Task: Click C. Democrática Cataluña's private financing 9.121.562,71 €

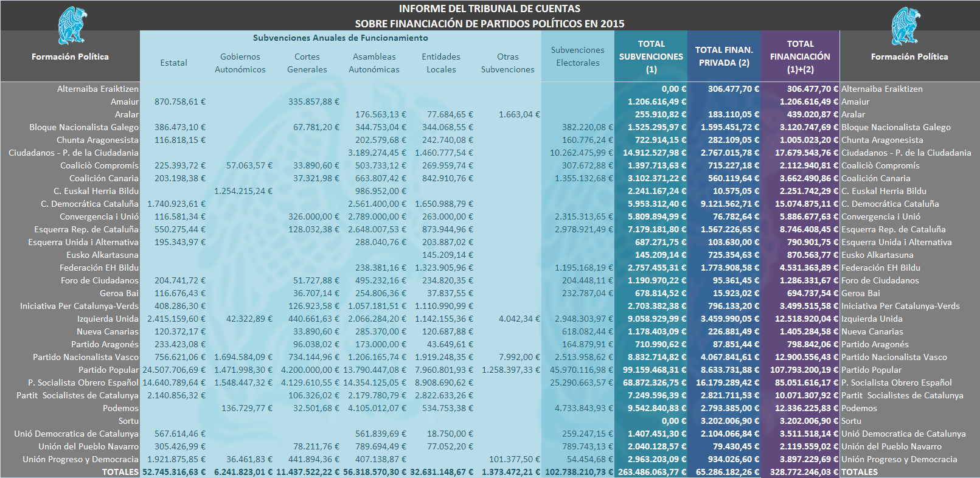Action: (x=730, y=204)
